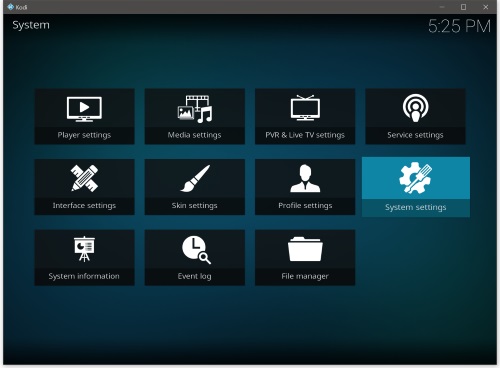Viewport: 500px width, 368px height.
Task: Select the "Media settings" text label
Action: click(x=194, y=135)
